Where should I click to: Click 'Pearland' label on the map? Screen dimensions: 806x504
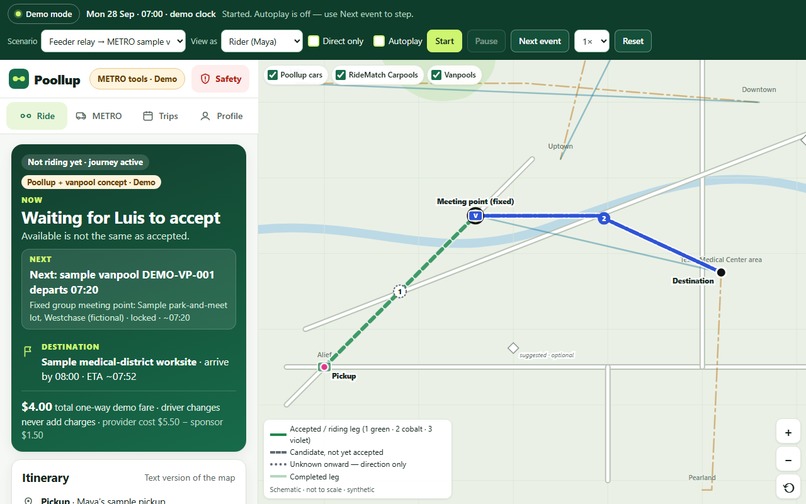click(702, 477)
